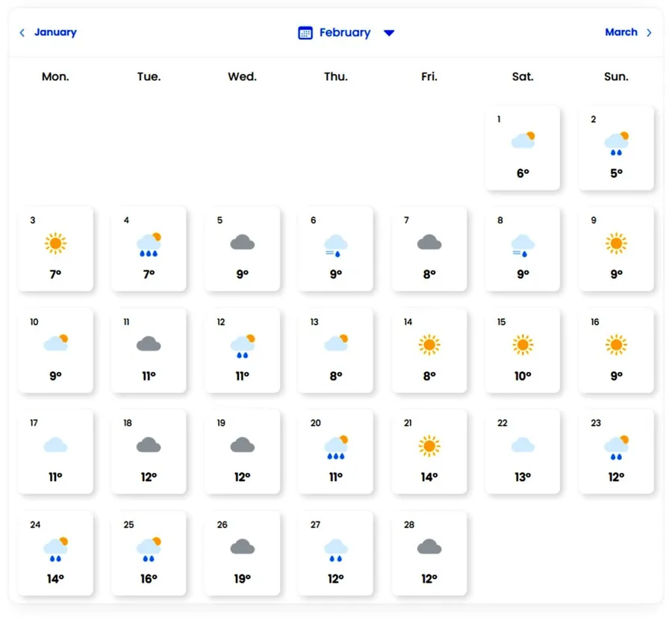This screenshot has height=620, width=672.
Task: Click the rain cloud icon on February 27
Action: [x=335, y=549]
